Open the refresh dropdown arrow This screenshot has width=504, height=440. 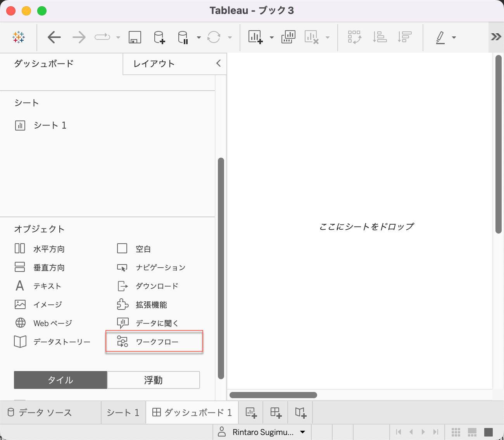[230, 38]
